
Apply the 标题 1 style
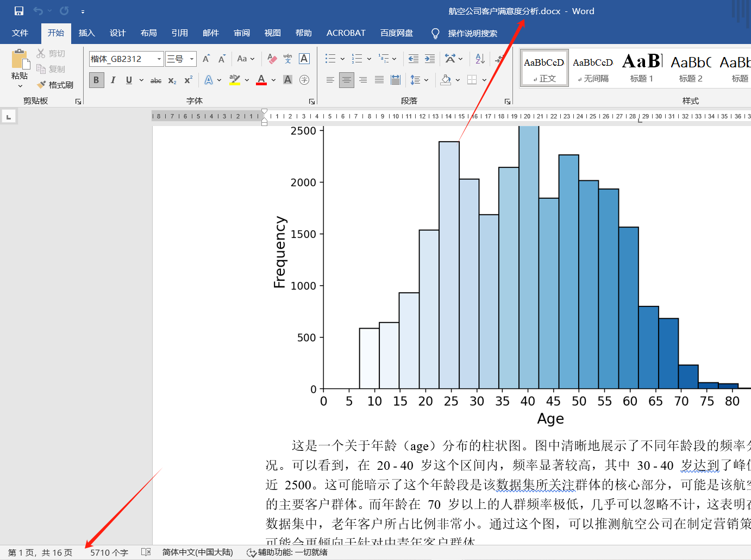point(642,68)
